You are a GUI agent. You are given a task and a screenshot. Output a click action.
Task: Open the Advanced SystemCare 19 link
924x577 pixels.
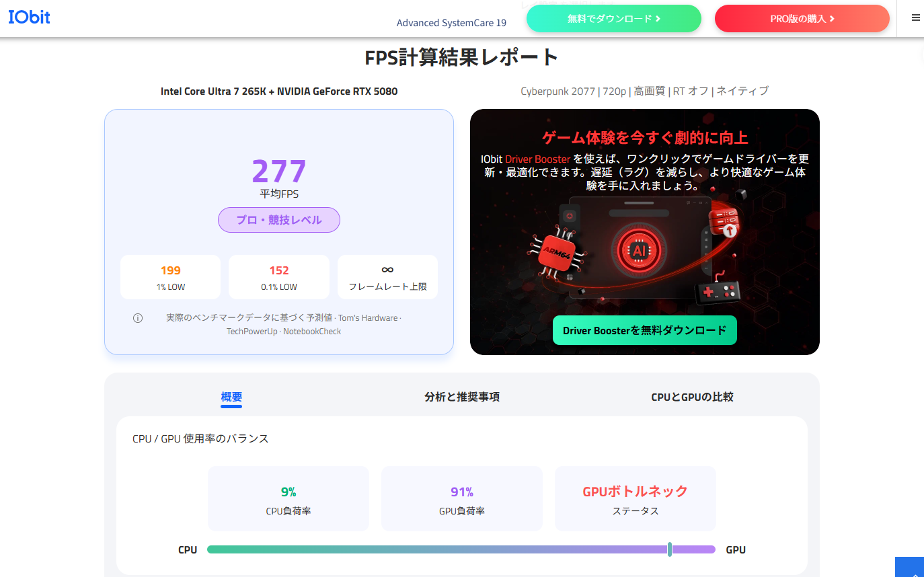point(451,23)
